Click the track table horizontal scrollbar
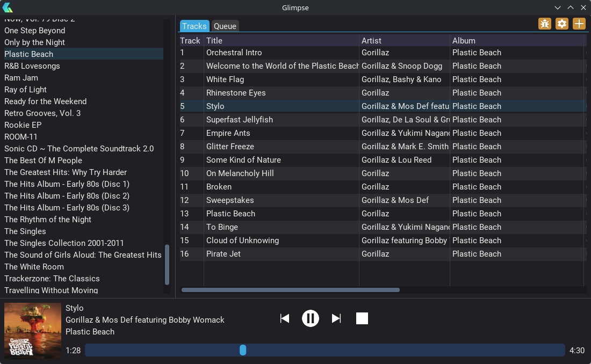Screen dimensions: 591x364 point(290,290)
